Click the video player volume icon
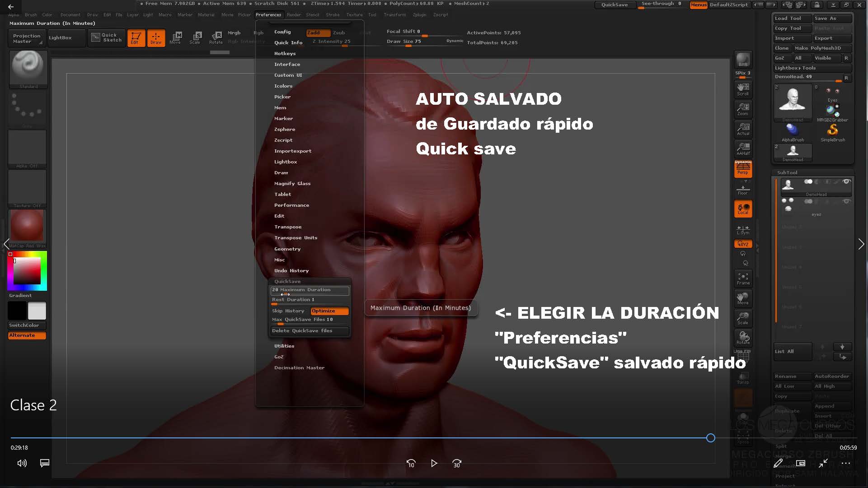 (x=22, y=463)
